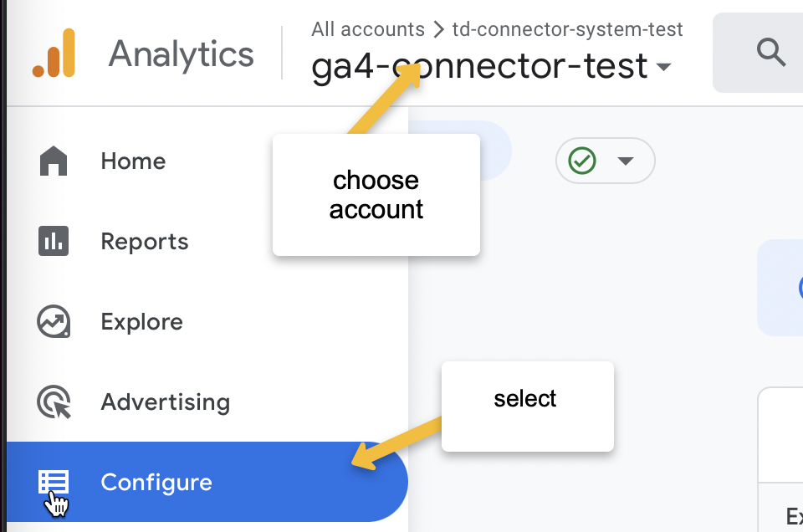
Task: Click the "choose account" annotation box
Action: [x=376, y=195]
